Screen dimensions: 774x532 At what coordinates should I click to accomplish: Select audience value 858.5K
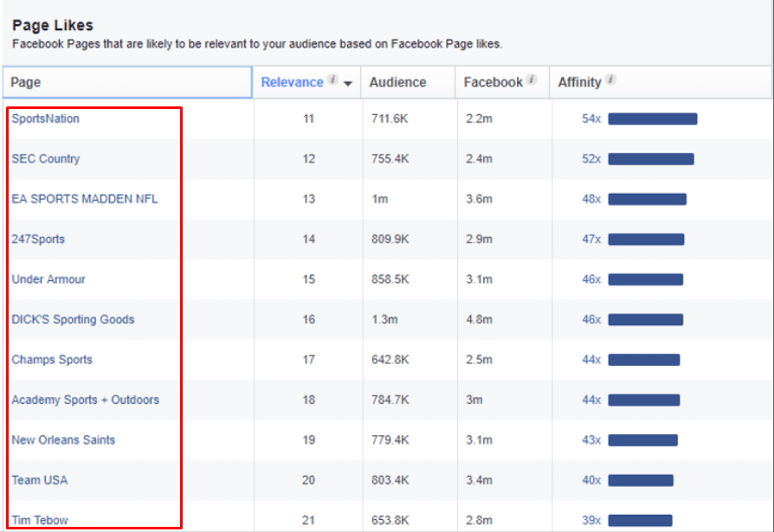(x=390, y=279)
